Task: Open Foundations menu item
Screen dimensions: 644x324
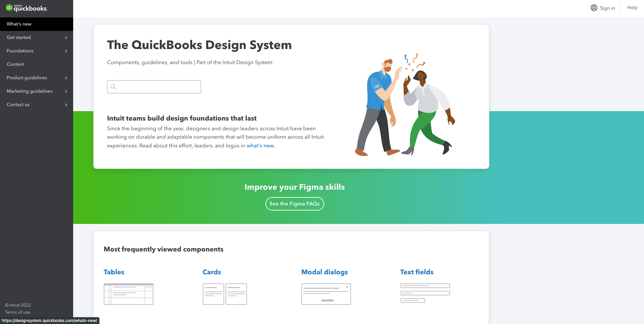Action: [37, 51]
